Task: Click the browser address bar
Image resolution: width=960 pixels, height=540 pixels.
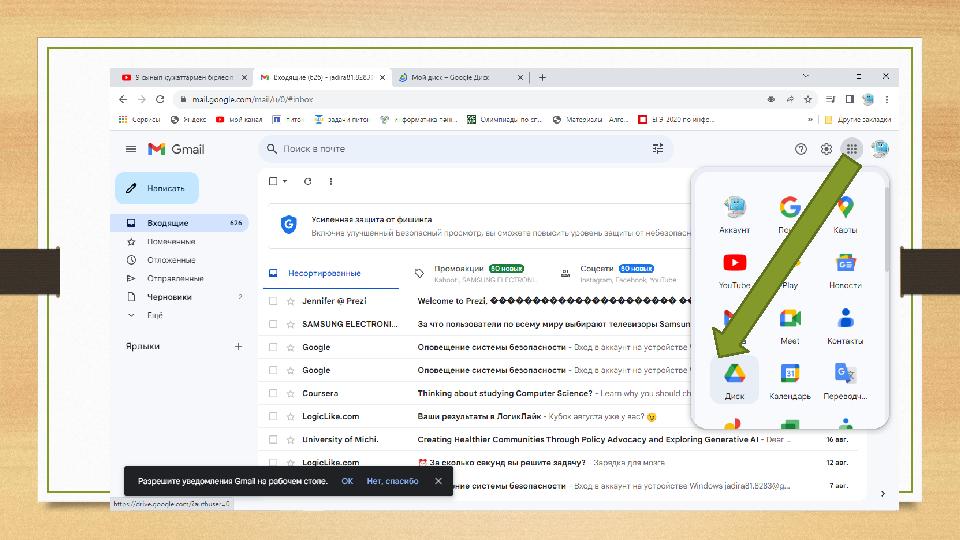Action: point(465,99)
